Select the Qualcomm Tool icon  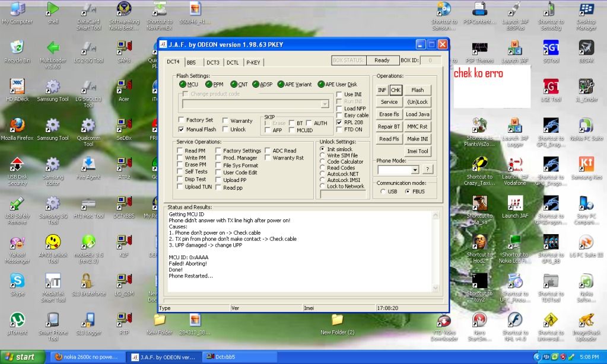pos(88,133)
